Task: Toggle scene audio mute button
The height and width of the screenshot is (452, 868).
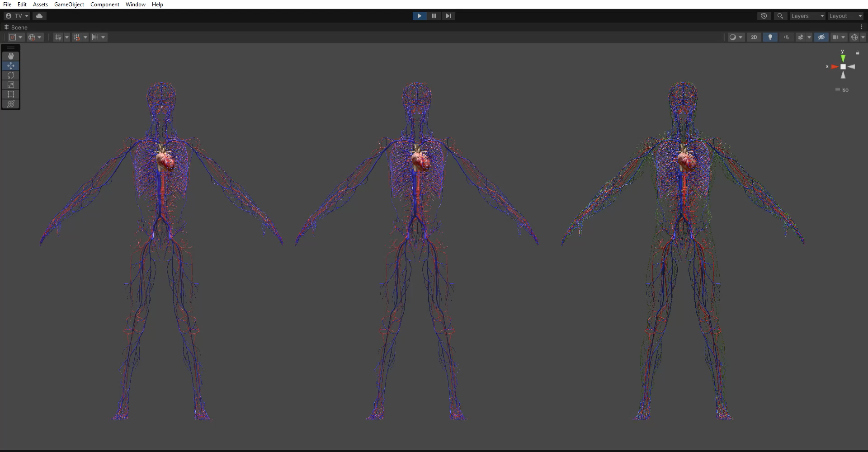Action: (x=786, y=37)
